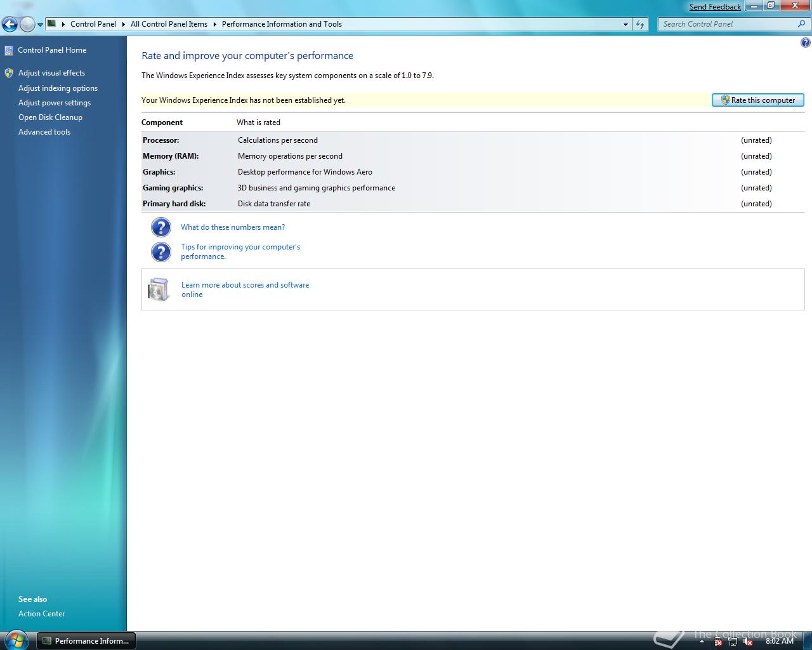Open 'Tips for improving your computer's performance' link
The image size is (812, 650).
240,251
